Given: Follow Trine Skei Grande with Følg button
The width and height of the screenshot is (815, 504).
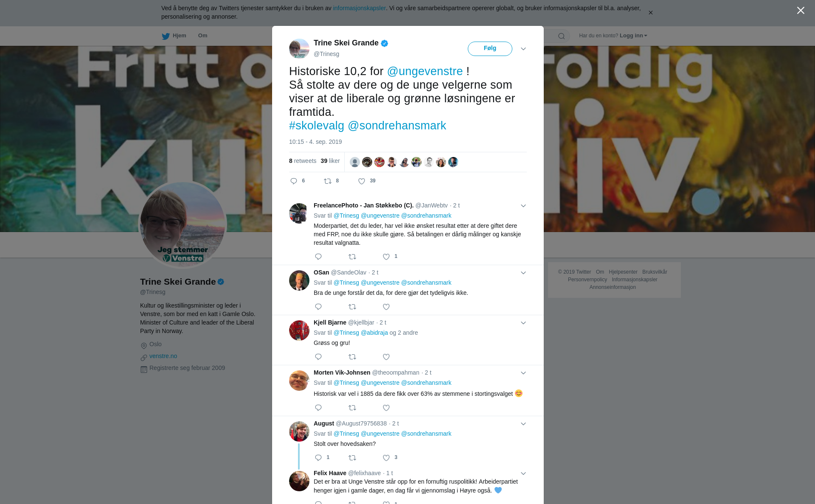Looking at the screenshot, I should coord(490,49).
